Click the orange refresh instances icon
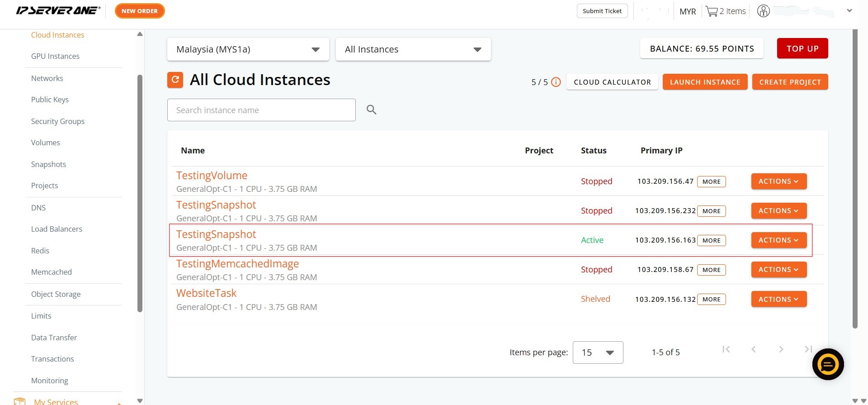The height and width of the screenshot is (405, 868). click(175, 80)
